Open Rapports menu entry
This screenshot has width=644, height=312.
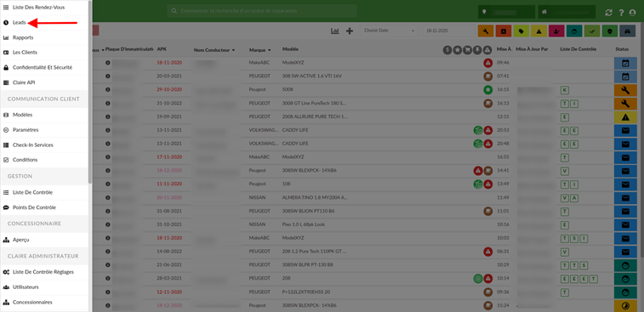click(23, 37)
